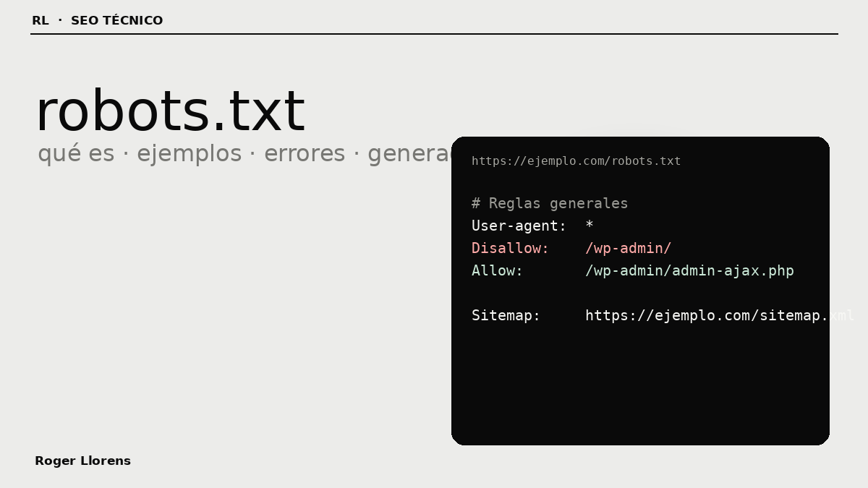868x488 pixels.
Task: Click the subtitle 'qué es · ejemplos · errores'
Action: click(192, 154)
